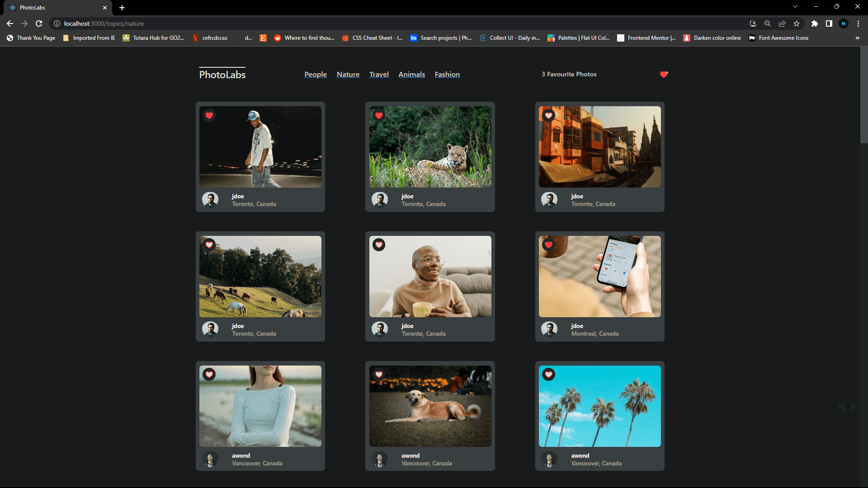This screenshot has width=868, height=488.
Task: Click the heart icon on woman in white photo
Action: click(209, 374)
